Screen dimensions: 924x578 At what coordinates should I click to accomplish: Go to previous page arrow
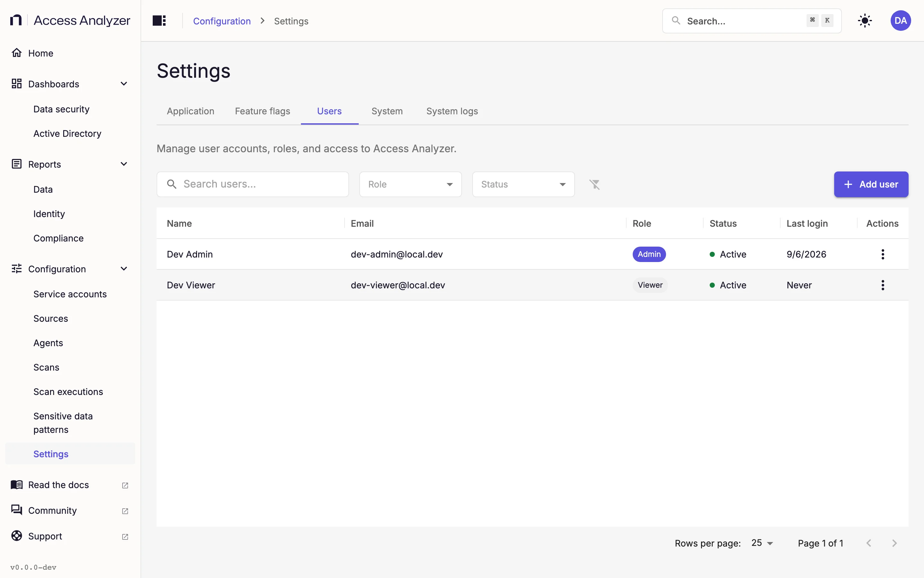point(869,543)
